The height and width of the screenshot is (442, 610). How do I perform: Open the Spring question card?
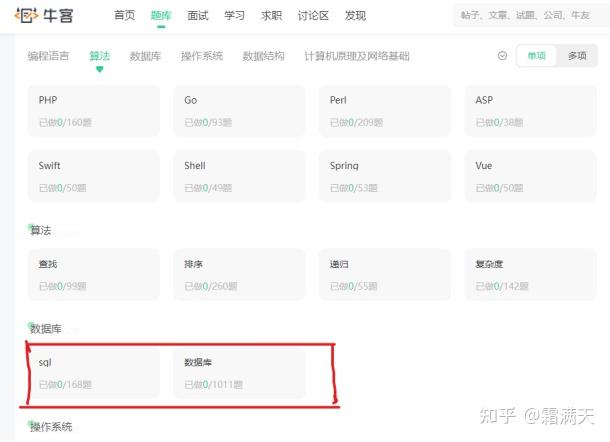[385, 176]
